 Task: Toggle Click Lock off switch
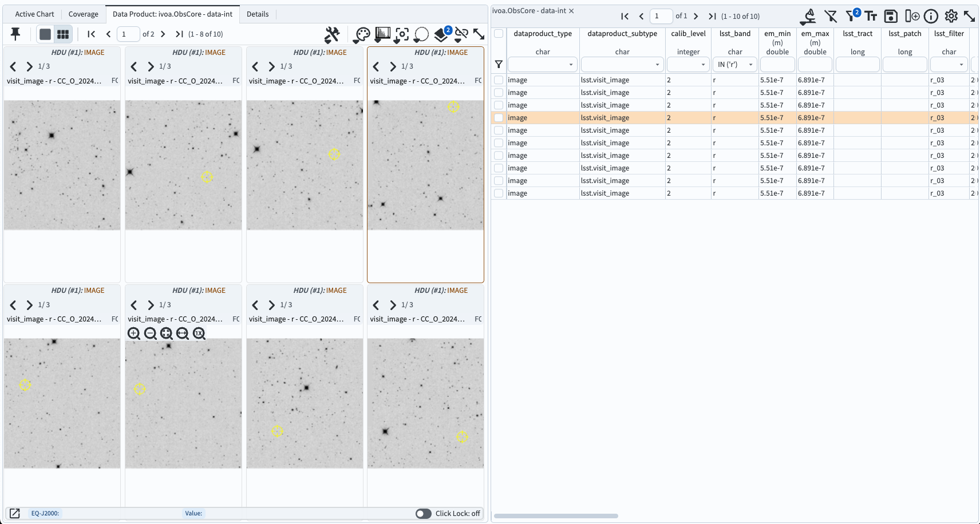424,514
